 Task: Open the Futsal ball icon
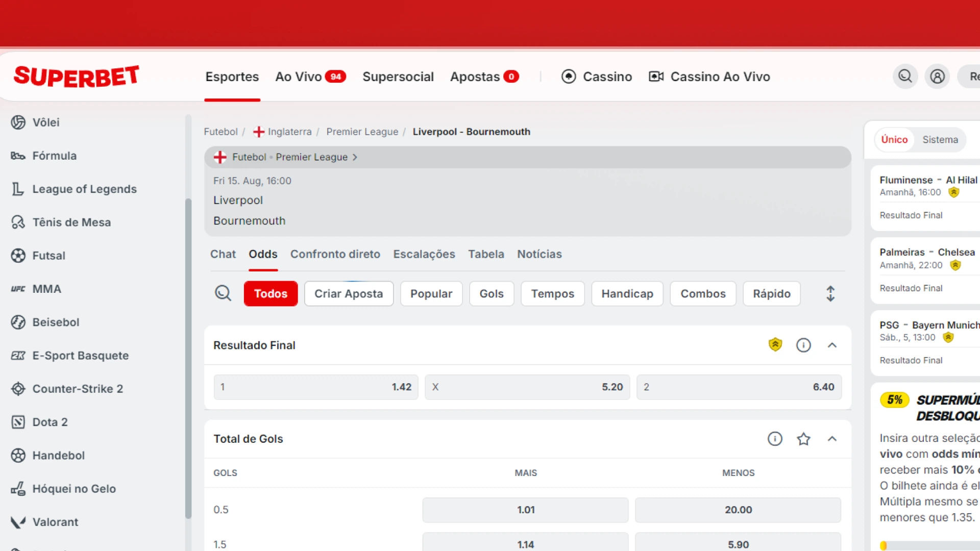click(18, 256)
